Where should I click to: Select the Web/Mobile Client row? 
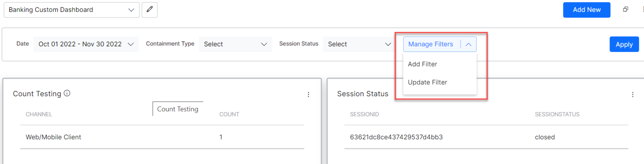pos(54,137)
